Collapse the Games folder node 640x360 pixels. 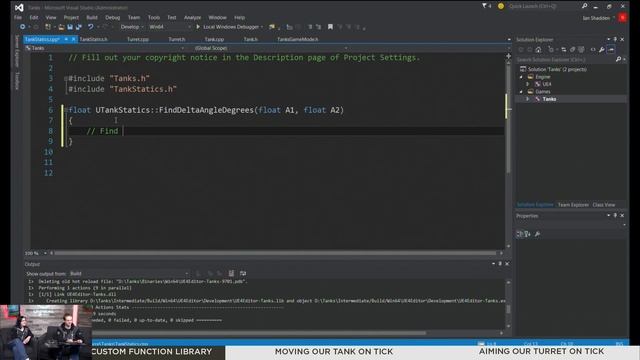tap(521, 91)
